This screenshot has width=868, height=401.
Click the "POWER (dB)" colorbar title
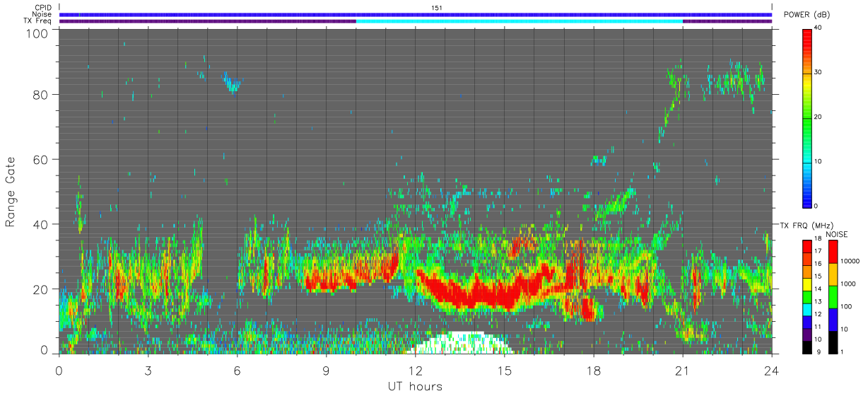[807, 15]
